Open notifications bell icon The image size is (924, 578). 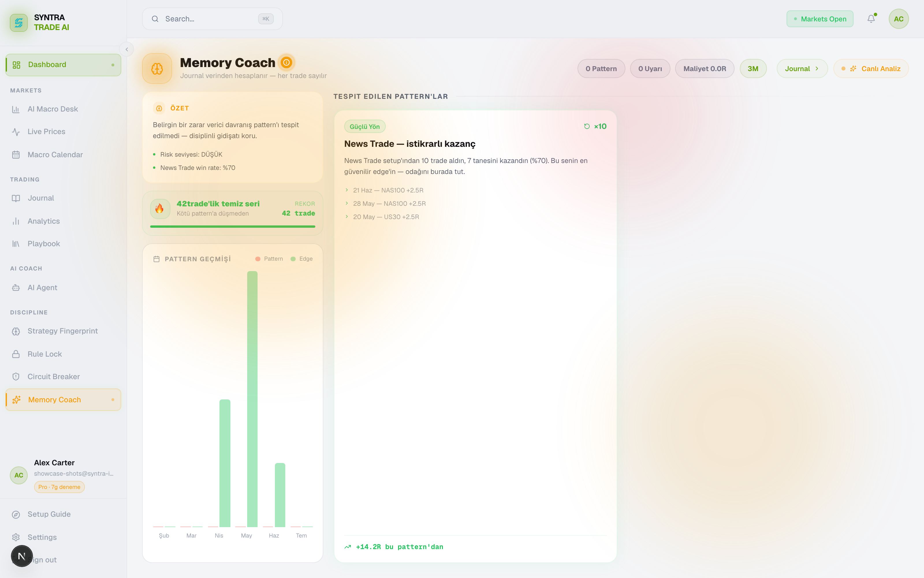[x=871, y=19]
